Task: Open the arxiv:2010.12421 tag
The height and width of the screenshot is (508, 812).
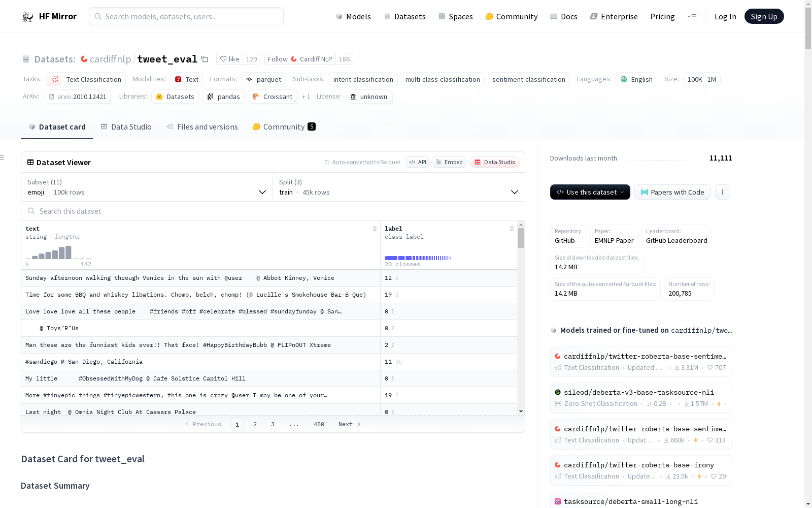Action: point(78,97)
